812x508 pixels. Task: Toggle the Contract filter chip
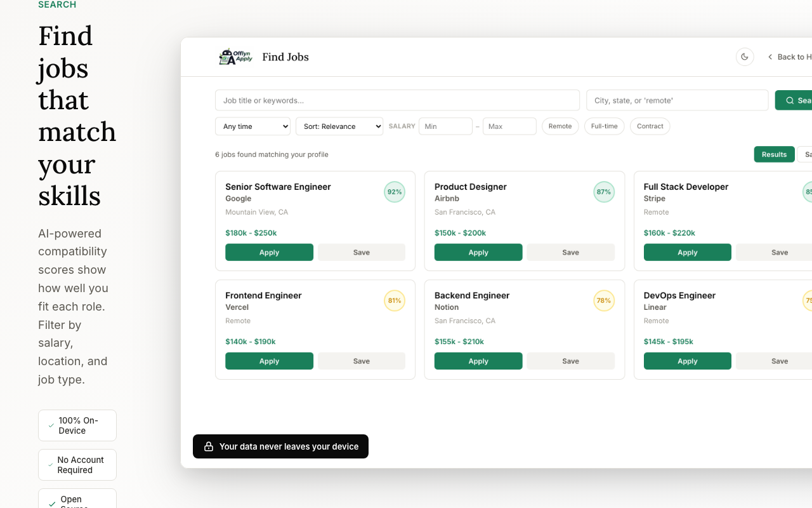pyautogui.click(x=650, y=126)
